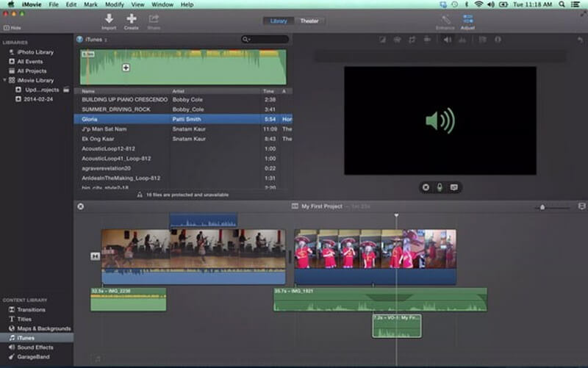Click the add plus badge on the waveform

click(x=126, y=68)
